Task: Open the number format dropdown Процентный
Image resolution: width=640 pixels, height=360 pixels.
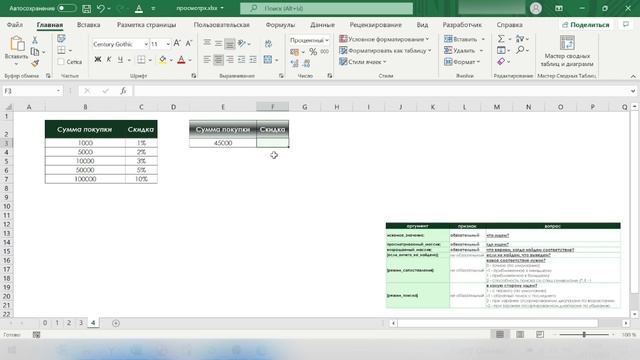Action: pyautogui.click(x=327, y=40)
